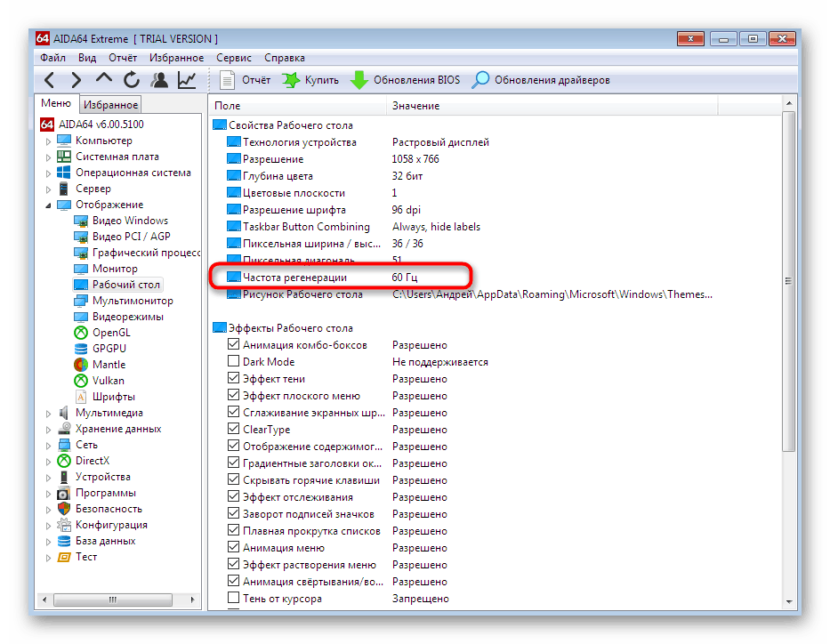The height and width of the screenshot is (644, 830).
Task: Select the Тест tree item
Action: [86, 557]
